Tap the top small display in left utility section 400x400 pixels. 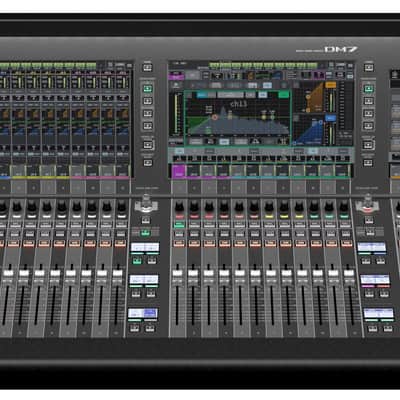pyautogui.click(x=145, y=248)
